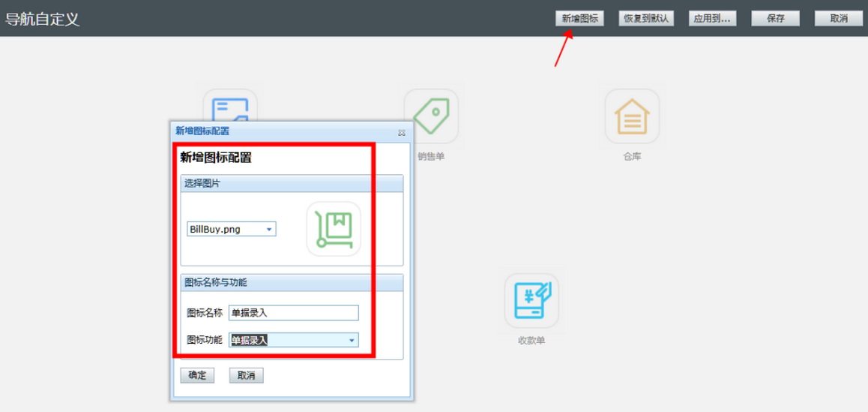Open the 应用到... option

[711, 19]
